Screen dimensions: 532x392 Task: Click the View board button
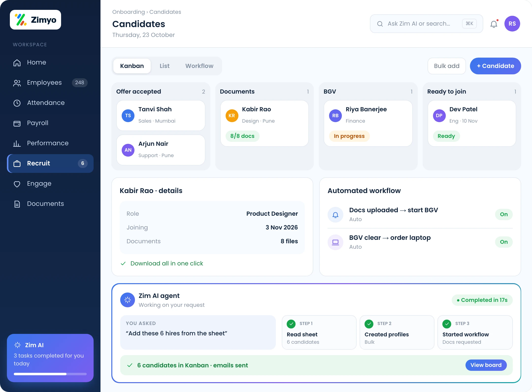point(486,365)
